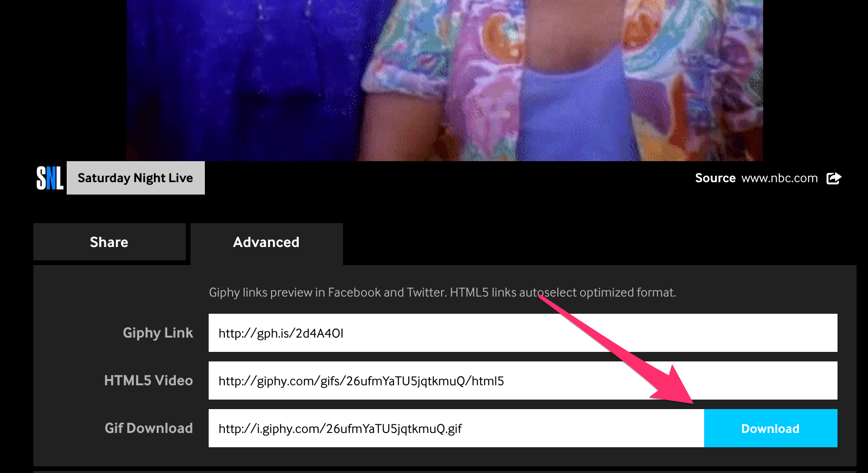Open the Saturday Night Live channel button
This screenshot has height=473, width=868.
coord(136,178)
